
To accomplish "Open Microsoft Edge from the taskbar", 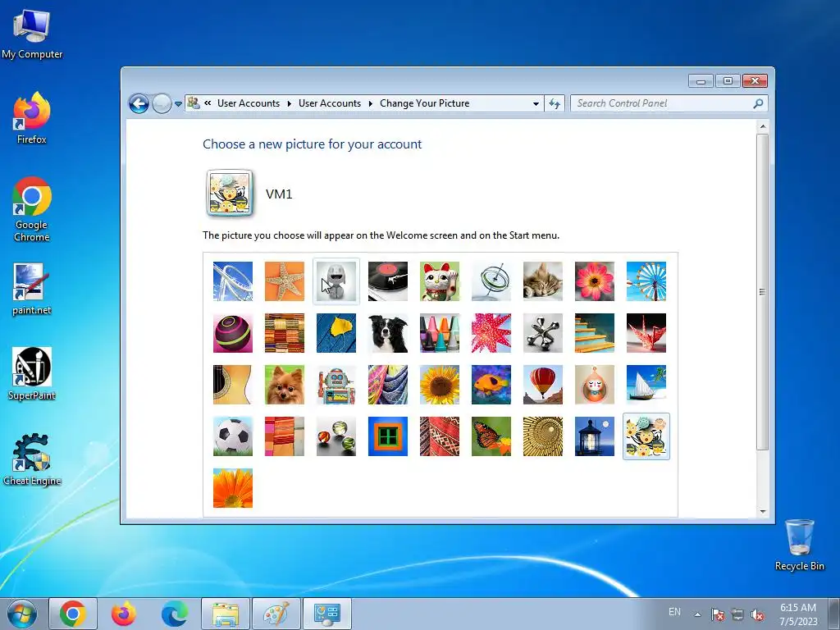I will (175, 614).
